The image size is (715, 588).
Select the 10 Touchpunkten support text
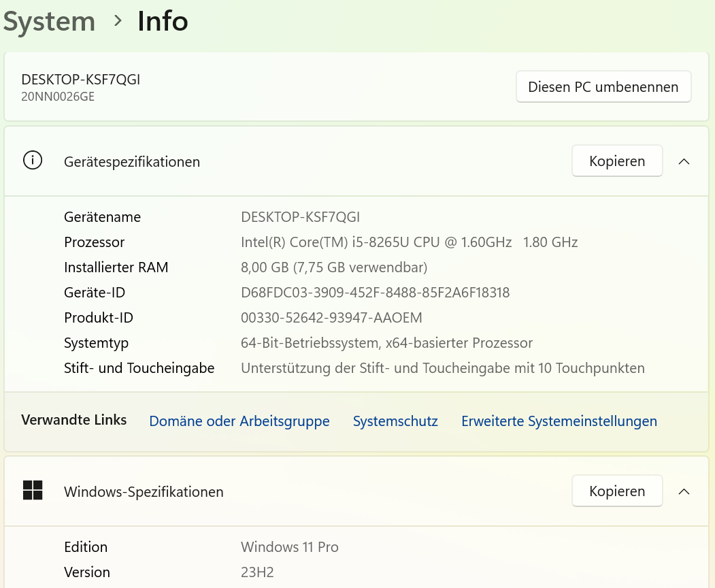(x=443, y=368)
